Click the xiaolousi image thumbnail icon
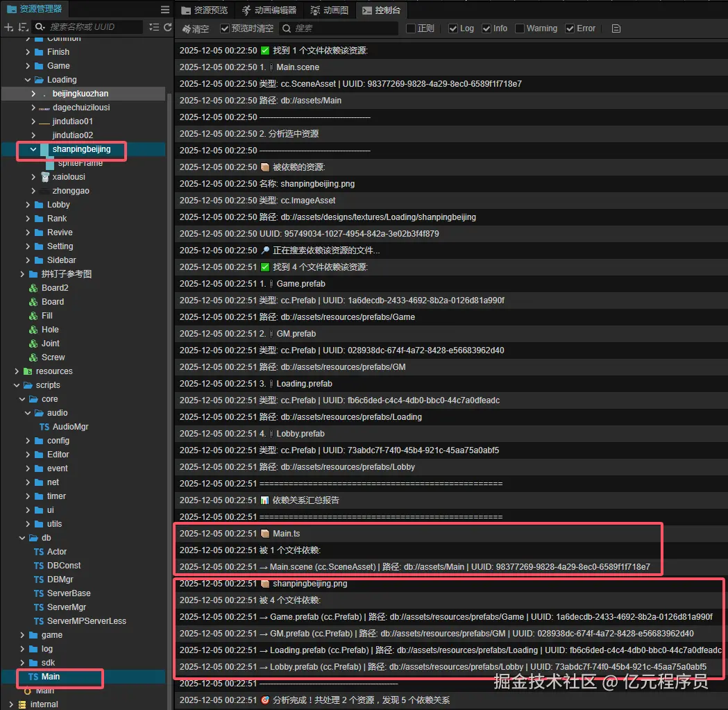This screenshot has height=710, width=728. coord(45,177)
